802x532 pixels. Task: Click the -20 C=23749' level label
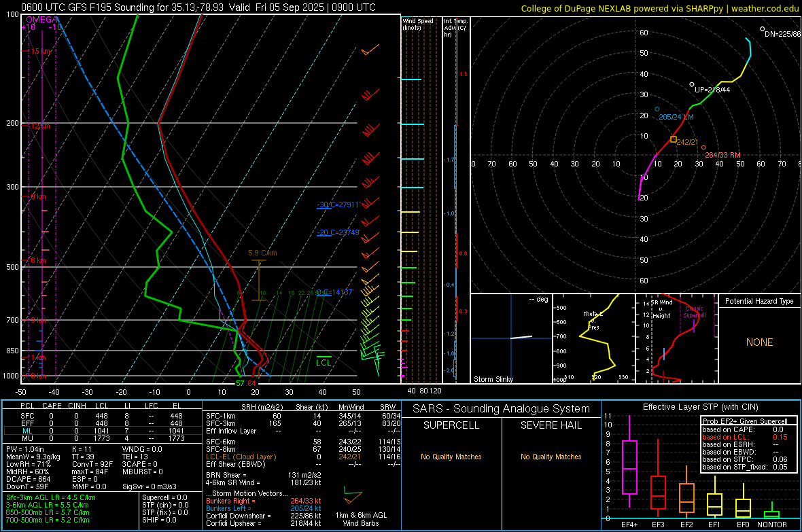pyautogui.click(x=338, y=232)
